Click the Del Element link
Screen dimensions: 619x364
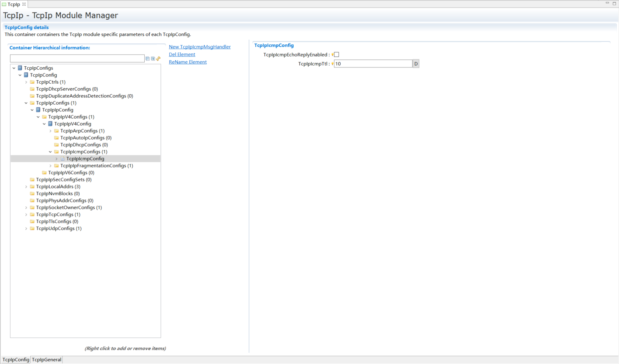coord(182,55)
